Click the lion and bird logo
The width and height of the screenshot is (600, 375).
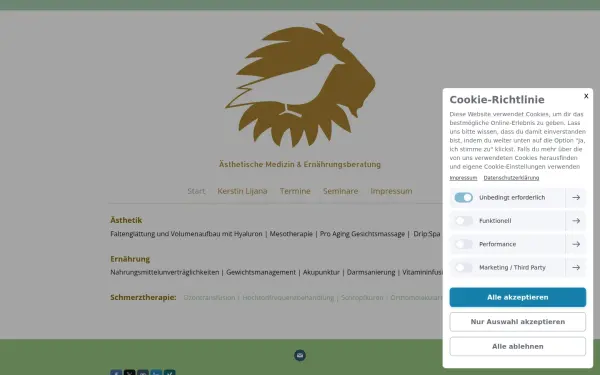coord(300,85)
